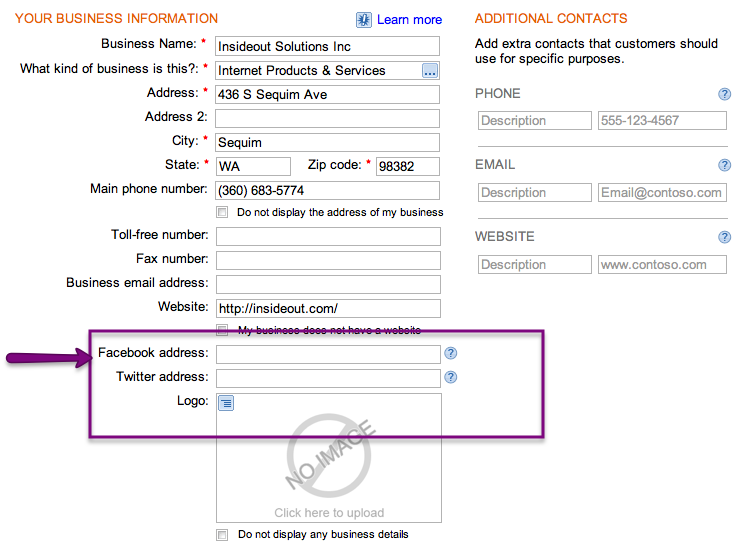Click help icon for Email section
Screen dimensions: 750x556
[724, 165]
